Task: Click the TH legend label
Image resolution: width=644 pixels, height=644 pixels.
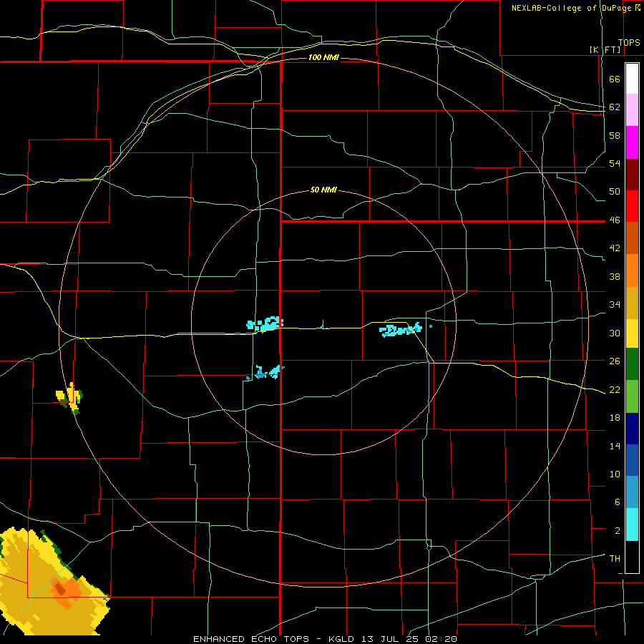Action: (x=615, y=558)
